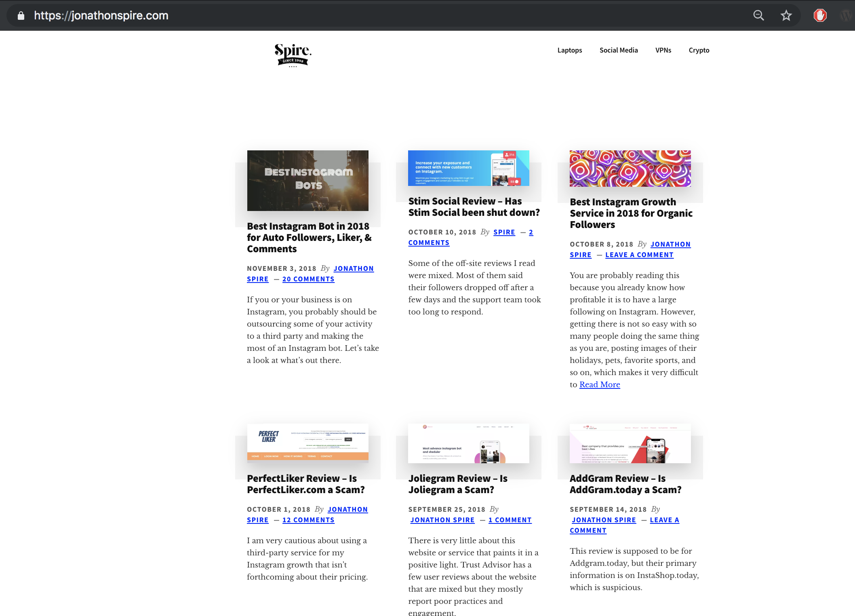
Task: Open the WordPress extension icon
Action: pos(847,16)
